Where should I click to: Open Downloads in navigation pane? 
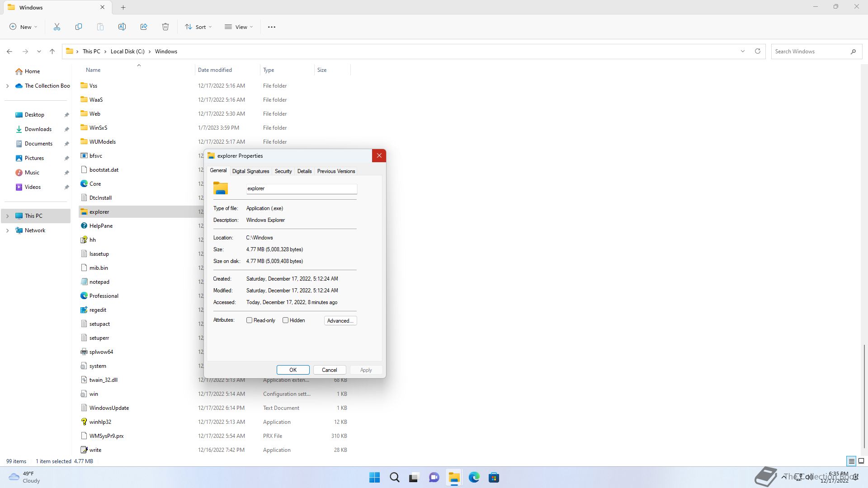[x=38, y=129]
